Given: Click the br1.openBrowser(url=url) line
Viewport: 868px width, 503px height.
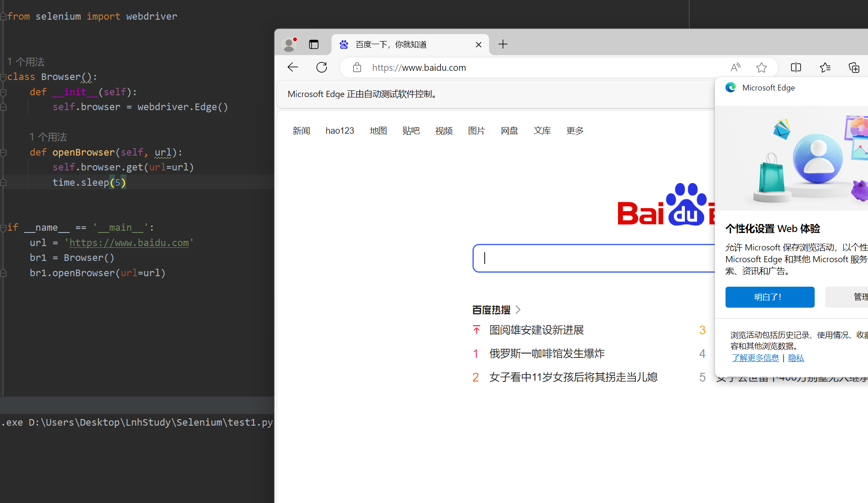Looking at the screenshot, I should click(x=97, y=273).
